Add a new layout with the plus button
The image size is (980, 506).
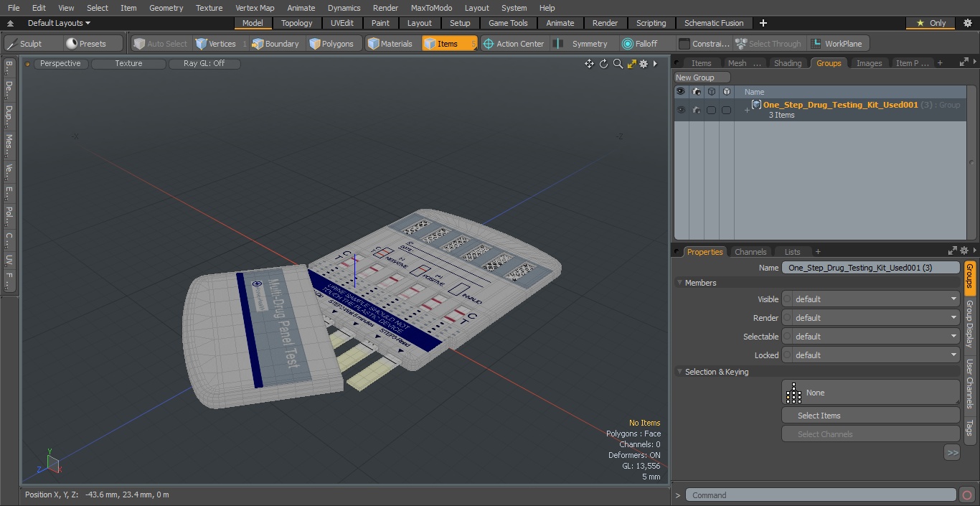click(x=763, y=23)
